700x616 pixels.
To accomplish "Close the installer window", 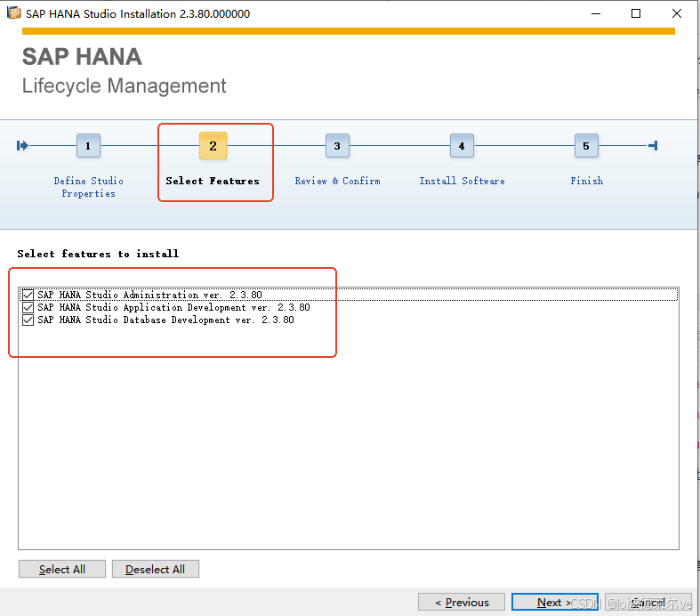I will [x=676, y=13].
